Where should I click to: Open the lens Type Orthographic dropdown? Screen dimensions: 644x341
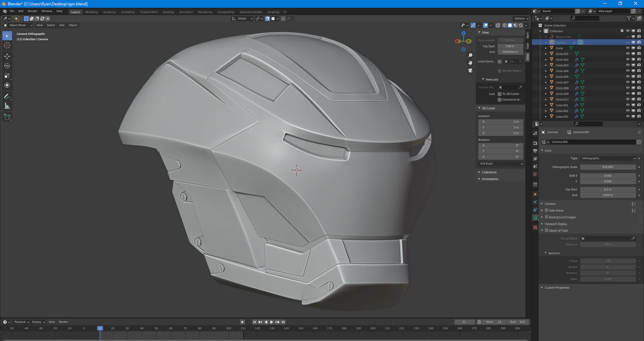tap(608, 158)
